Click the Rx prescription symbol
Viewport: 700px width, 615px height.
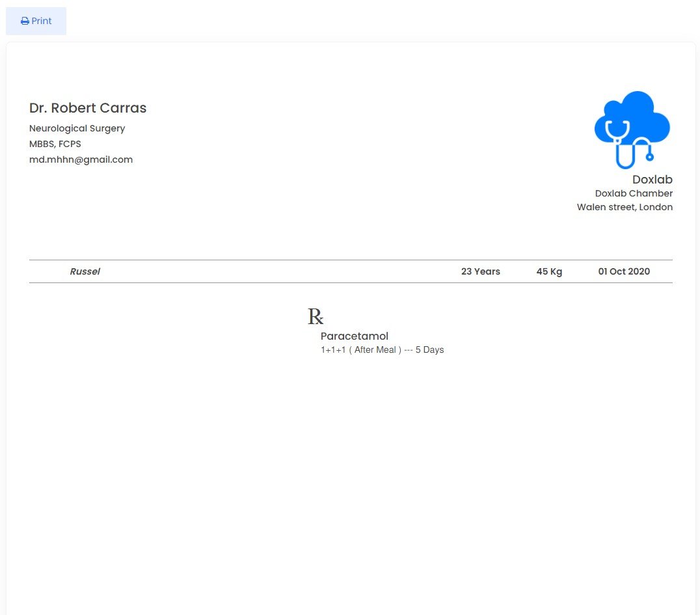point(316,317)
